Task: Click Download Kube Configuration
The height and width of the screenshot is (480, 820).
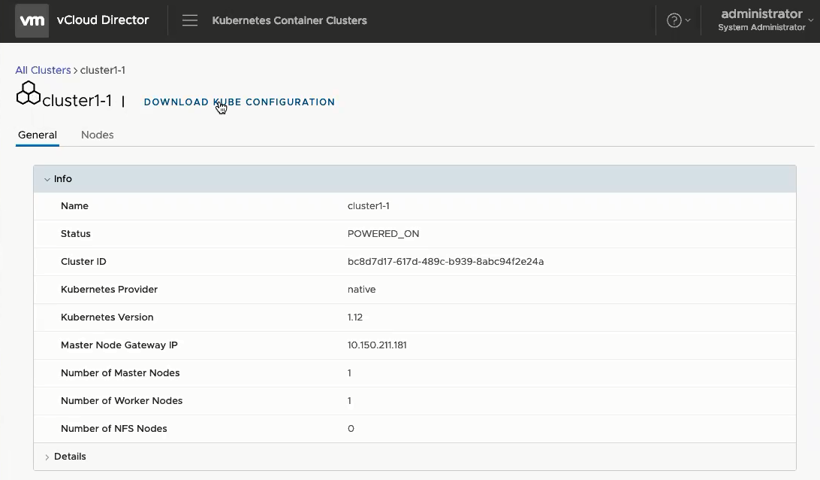Action: [x=239, y=102]
